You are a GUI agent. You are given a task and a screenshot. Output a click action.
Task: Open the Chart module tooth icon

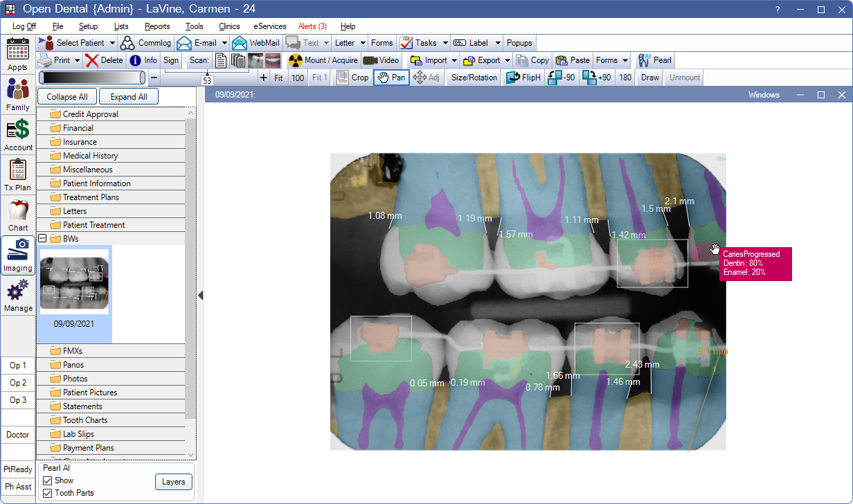[18, 210]
